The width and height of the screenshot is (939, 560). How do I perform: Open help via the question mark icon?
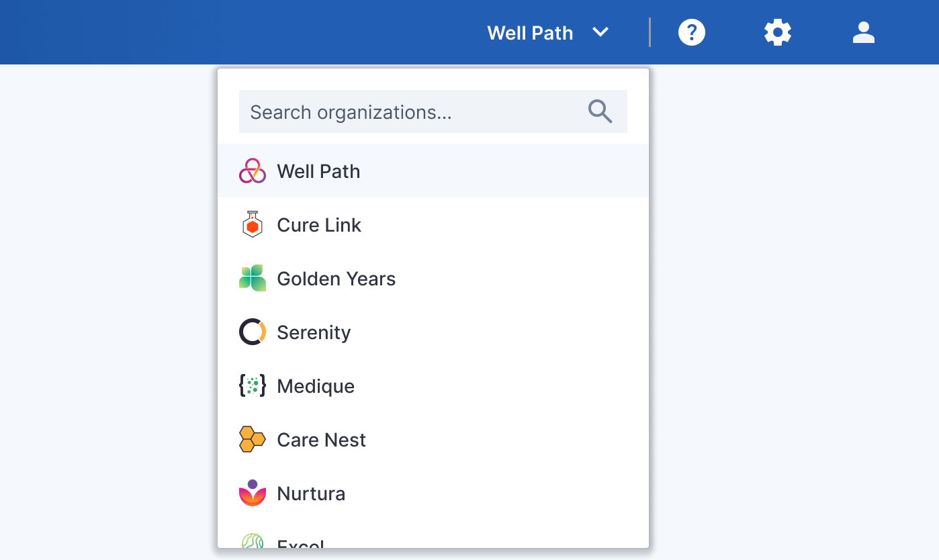(691, 32)
